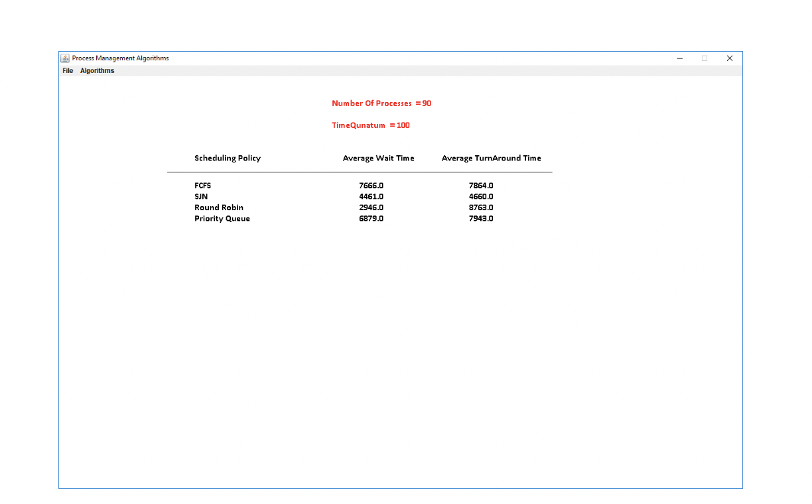812x504 pixels.
Task: Click the 'TimeQunatum = 100' label
Action: click(371, 125)
